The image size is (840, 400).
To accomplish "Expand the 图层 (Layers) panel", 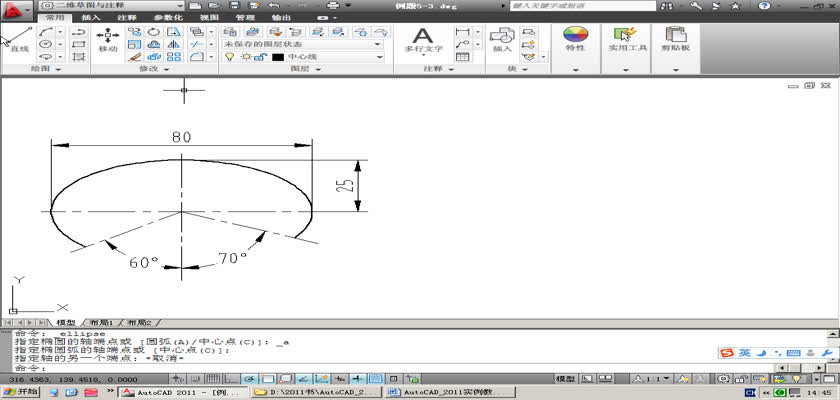I will coord(306,69).
